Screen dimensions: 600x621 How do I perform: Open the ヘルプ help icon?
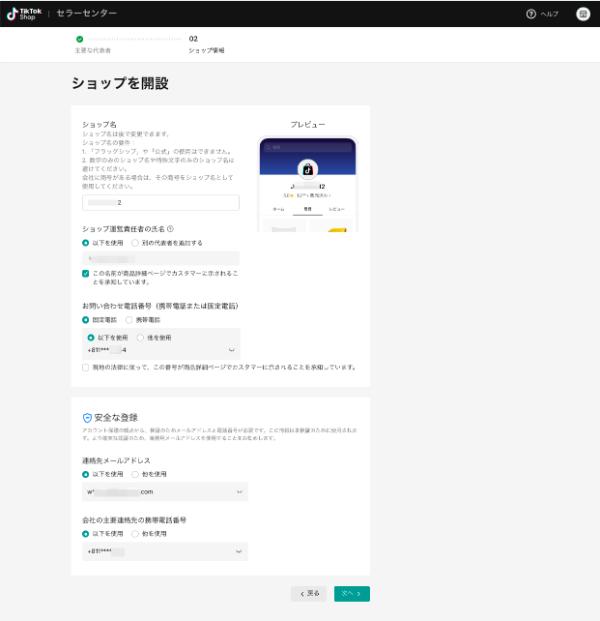click(531, 14)
